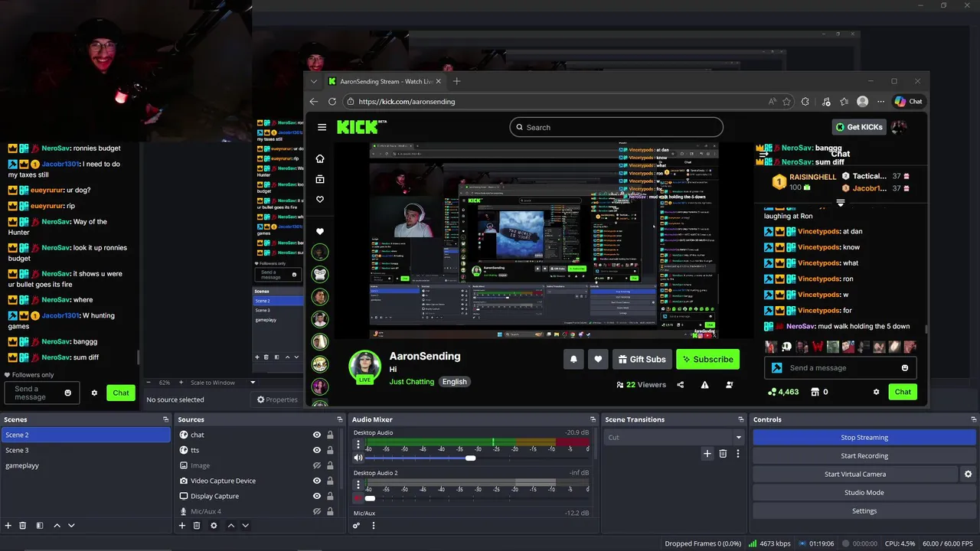Follow AaronSending with heart button
This screenshot has height=551, width=980.
pos(599,360)
